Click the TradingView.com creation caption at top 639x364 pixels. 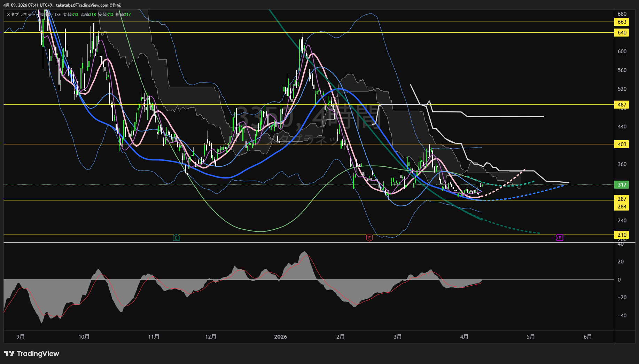click(62, 5)
